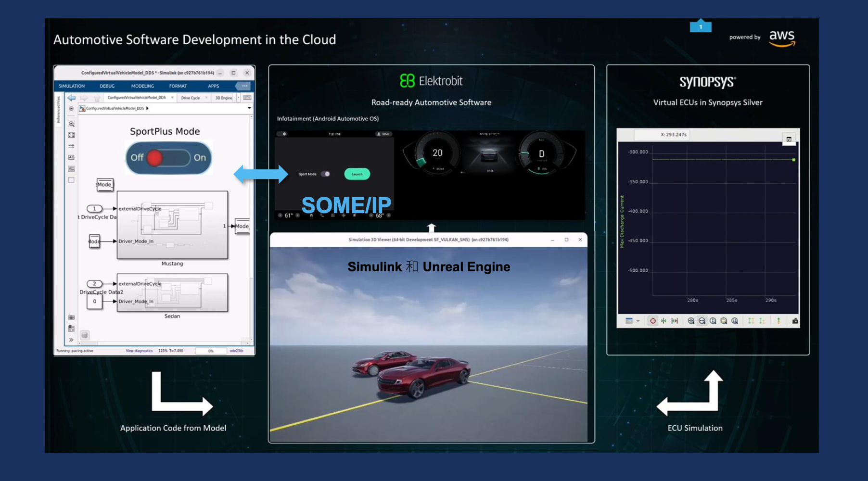Click 'Running: pacing active' status text
Viewport: 868px width, 481px height.
[x=75, y=351]
